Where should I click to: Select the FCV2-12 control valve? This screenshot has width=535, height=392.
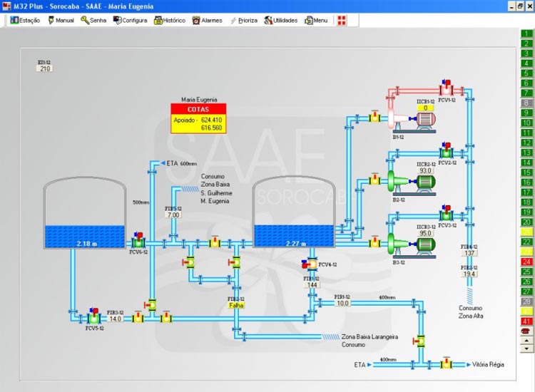(446, 151)
